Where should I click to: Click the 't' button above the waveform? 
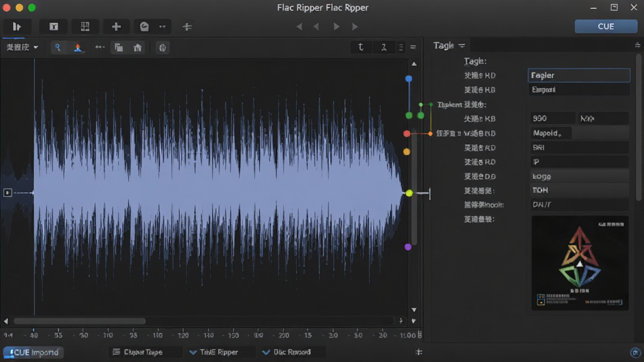click(361, 47)
